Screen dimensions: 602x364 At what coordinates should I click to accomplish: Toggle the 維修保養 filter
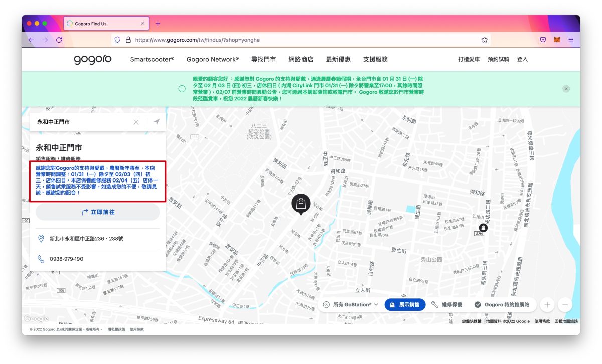pos(446,304)
